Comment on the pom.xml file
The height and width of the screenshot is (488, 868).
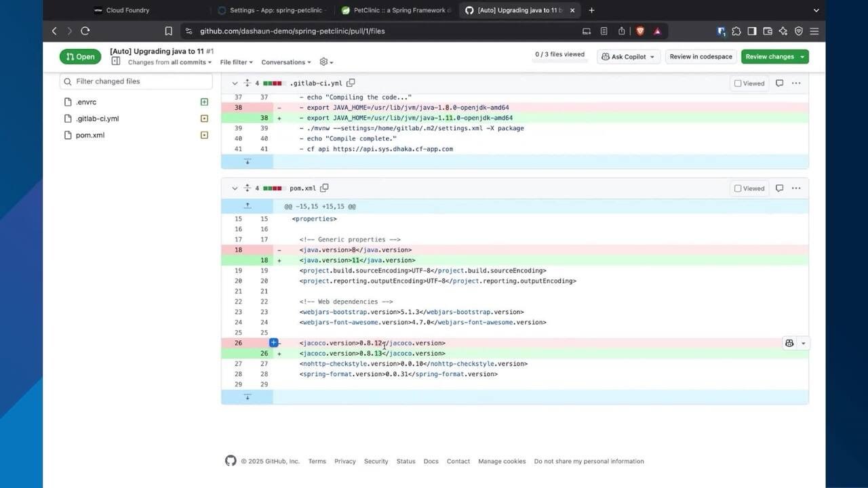click(779, 188)
